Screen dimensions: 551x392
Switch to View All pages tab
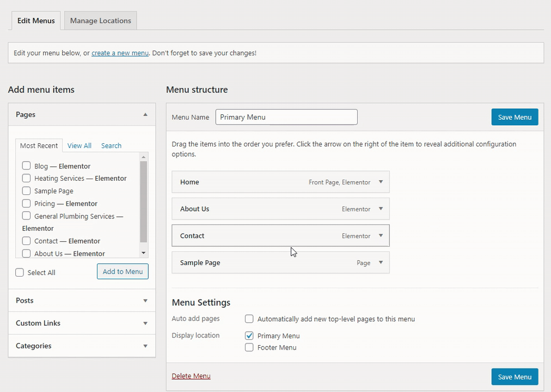tap(79, 145)
